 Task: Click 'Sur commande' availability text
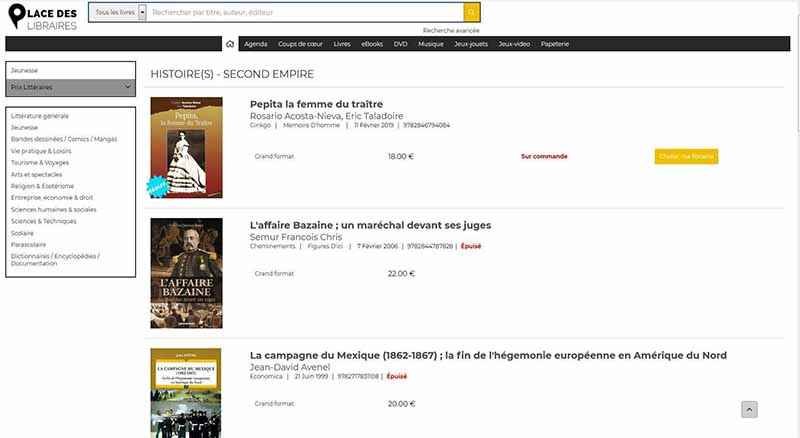click(544, 156)
